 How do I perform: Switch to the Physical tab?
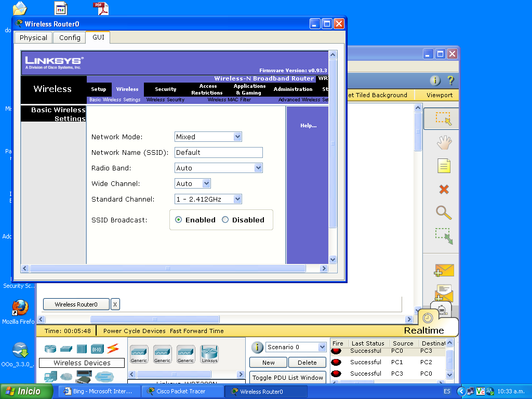(33, 37)
